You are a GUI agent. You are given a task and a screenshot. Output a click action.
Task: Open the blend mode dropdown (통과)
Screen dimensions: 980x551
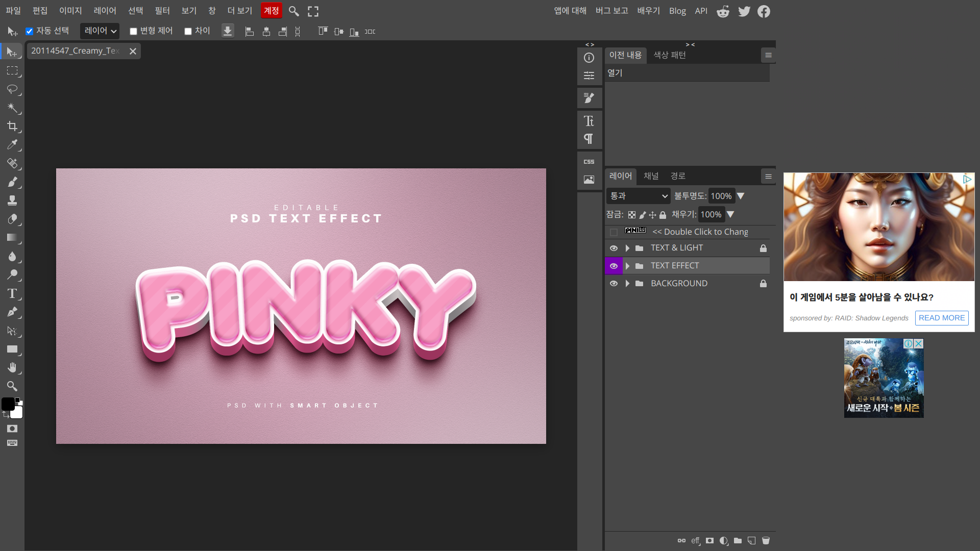click(x=638, y=196)
